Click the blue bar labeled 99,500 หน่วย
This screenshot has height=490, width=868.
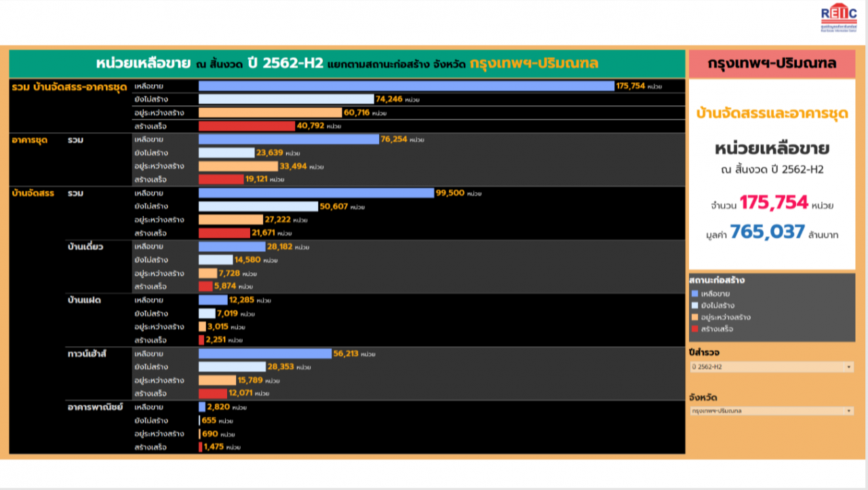pos(316,193)
